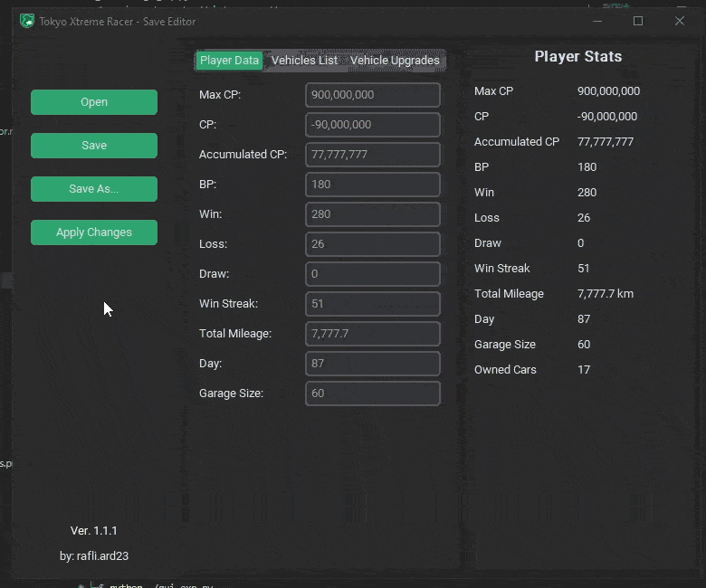Click the Max CP stat 900,000,000
The image size is (706, 588).
[x=608, y=91]
